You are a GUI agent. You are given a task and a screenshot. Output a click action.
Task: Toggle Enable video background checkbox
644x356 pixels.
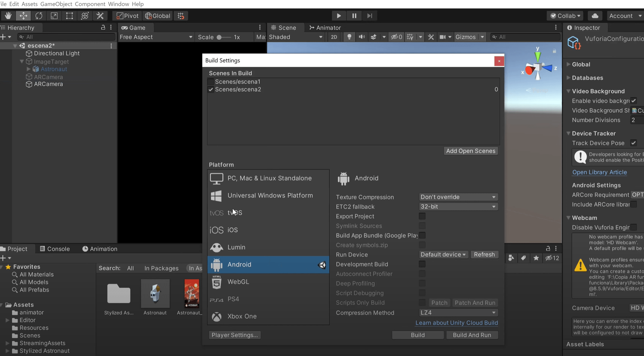pos(634,101)
